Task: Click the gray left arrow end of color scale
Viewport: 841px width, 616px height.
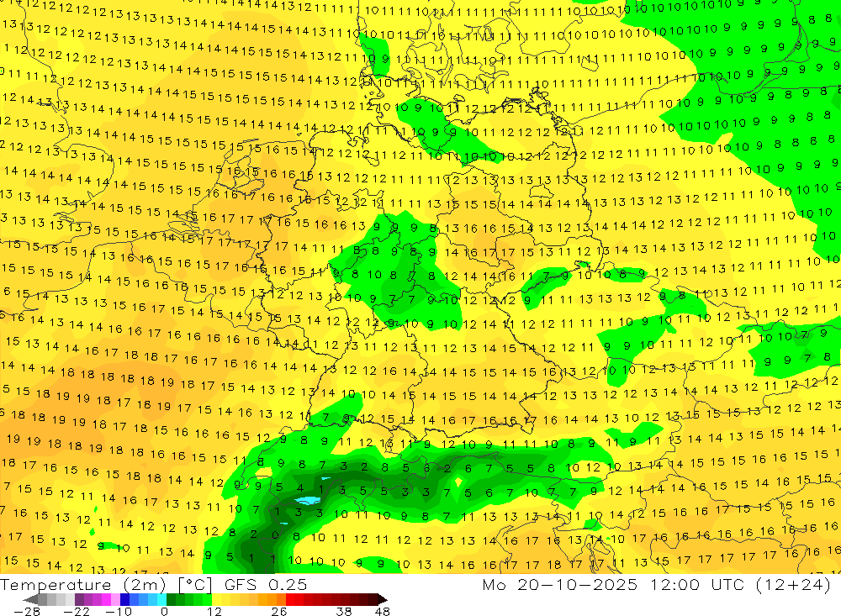Action: 30,599
